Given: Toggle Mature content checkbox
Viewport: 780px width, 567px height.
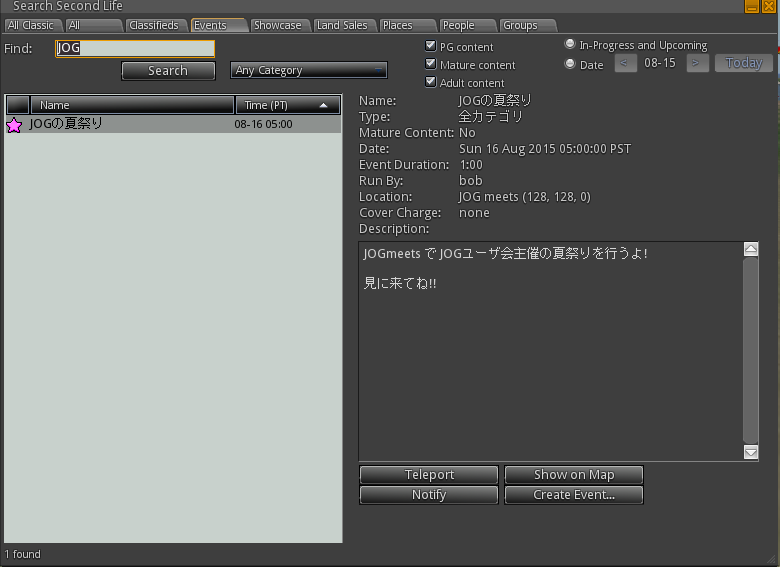Looking at the screenshot, I should pyautogui.click(x=431, y=64).
